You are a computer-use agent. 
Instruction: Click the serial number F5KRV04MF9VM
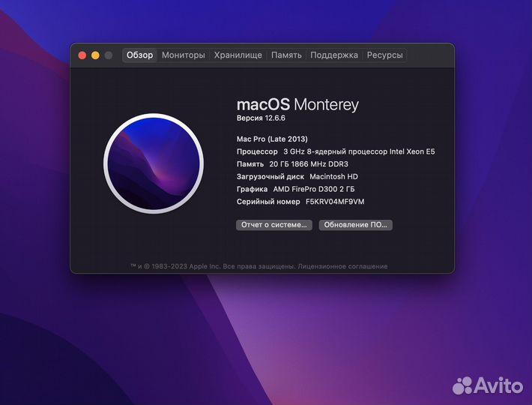click(x=335, y=202)
